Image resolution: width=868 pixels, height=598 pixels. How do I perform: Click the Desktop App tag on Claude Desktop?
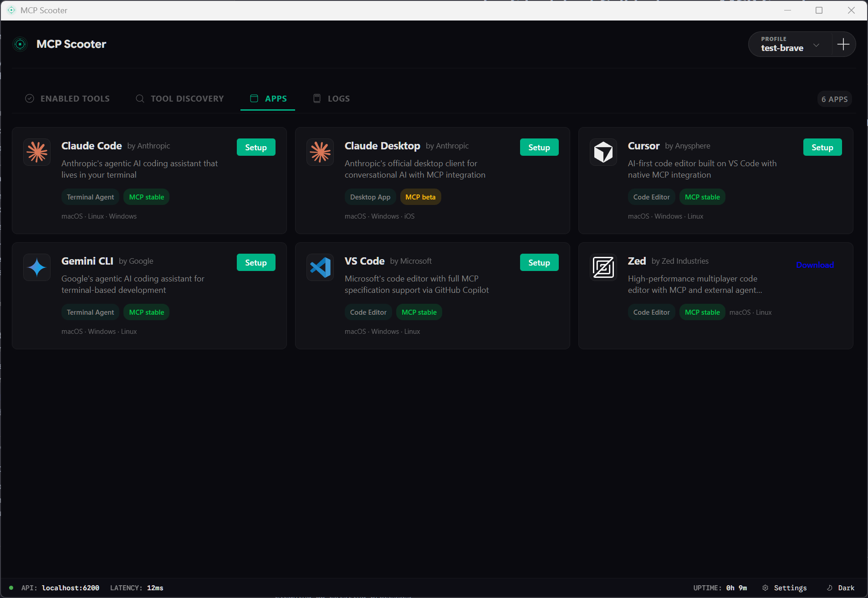[x=370, y=197]
